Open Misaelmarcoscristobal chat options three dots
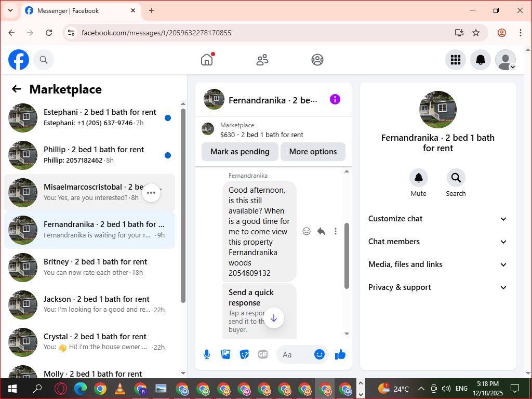The width and height of the screenshot is (532, 399). tap(151, 193)
